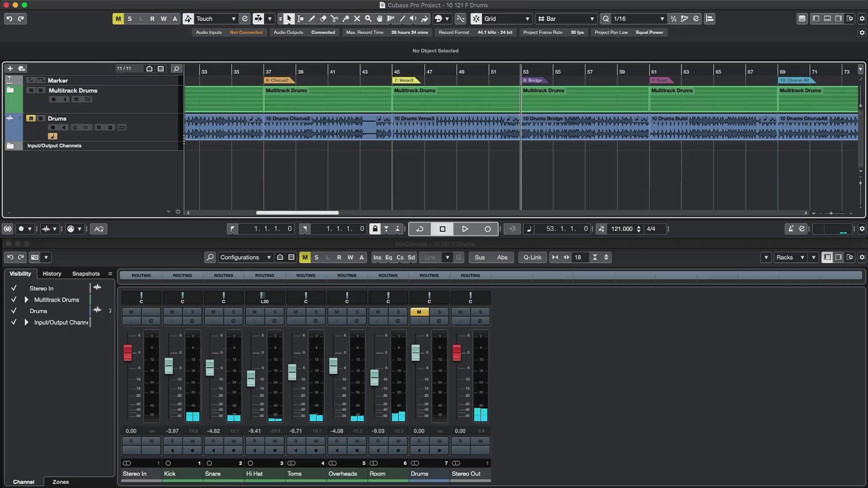This screenshot has height=488, width=868.
Task: Switch to the Zones tab
Action: [x=61, y=482]
